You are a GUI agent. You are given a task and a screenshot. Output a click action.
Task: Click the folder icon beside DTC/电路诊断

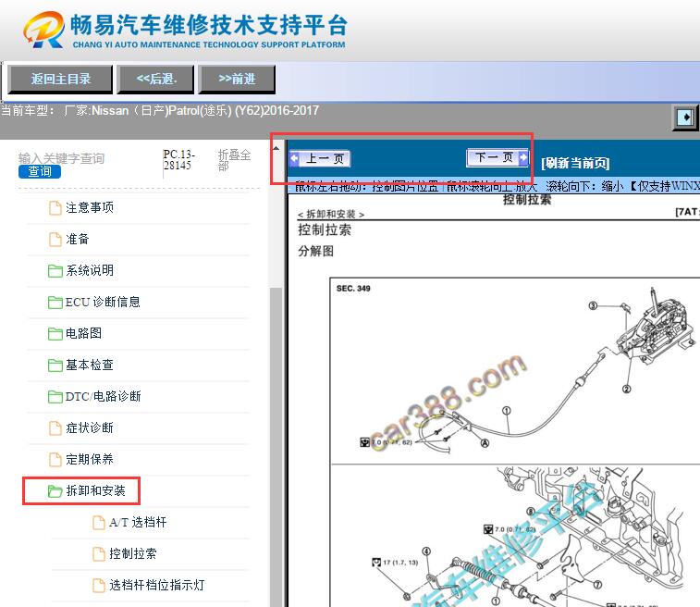55,397
